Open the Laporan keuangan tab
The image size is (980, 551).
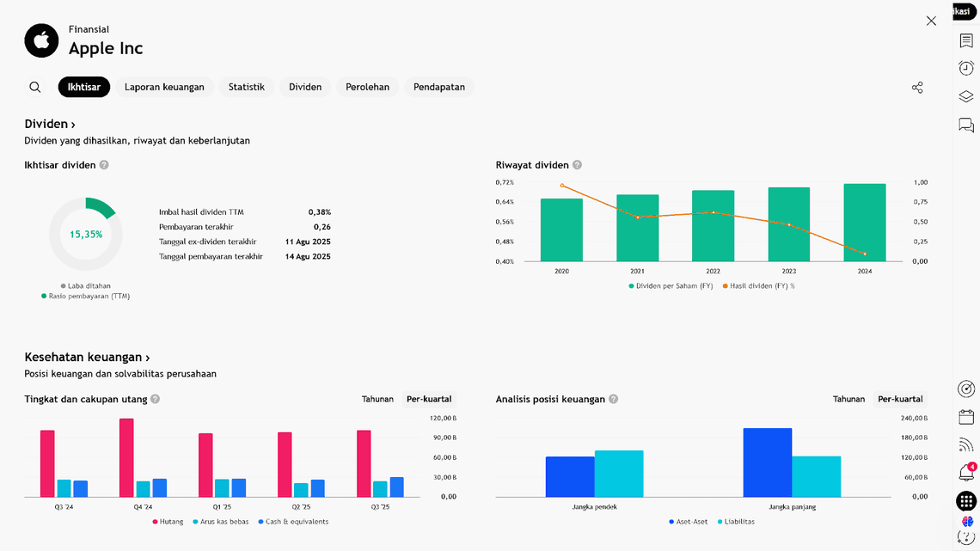[164, 87]
